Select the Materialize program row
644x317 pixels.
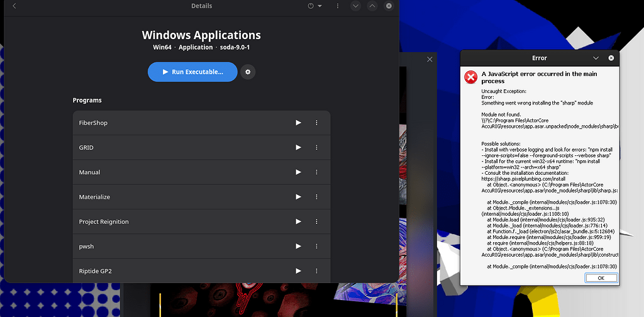click(x=202, y=197)
